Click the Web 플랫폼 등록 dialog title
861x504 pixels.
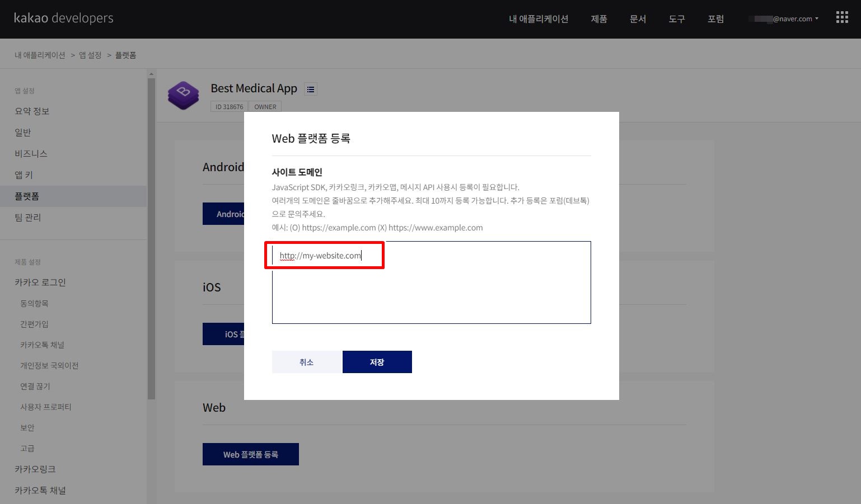coord(311,138)
